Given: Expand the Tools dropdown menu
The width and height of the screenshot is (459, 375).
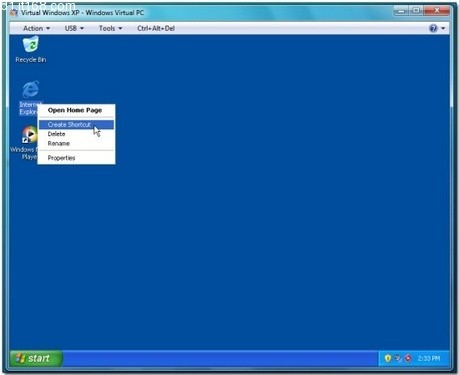Looking at the screenshot, I should coord(110,28).
